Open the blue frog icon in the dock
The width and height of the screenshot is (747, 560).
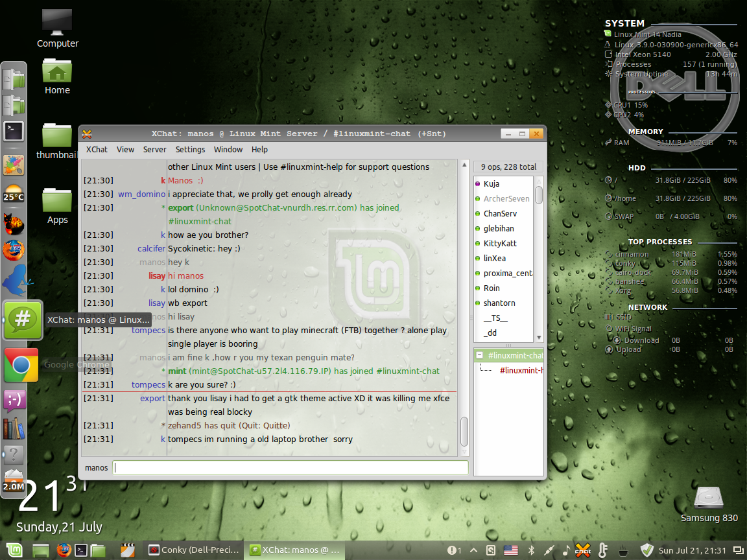click(x=16, y=280)
